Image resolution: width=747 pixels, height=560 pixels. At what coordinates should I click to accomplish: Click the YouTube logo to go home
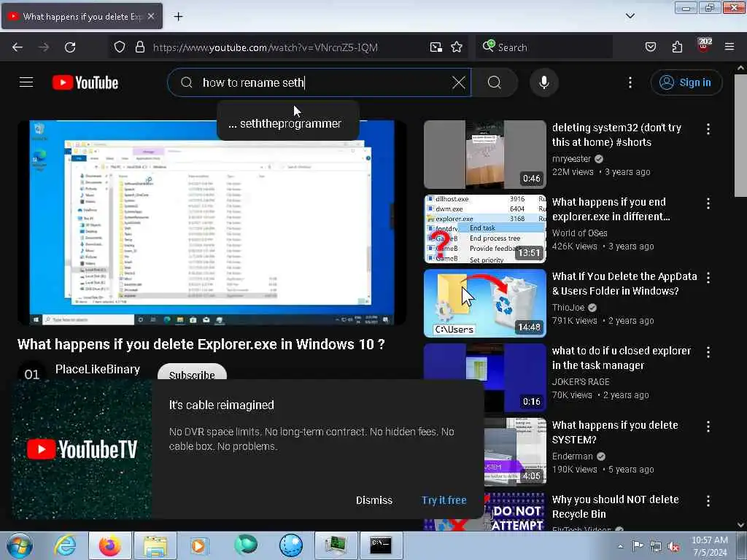(x=85, y=82)
